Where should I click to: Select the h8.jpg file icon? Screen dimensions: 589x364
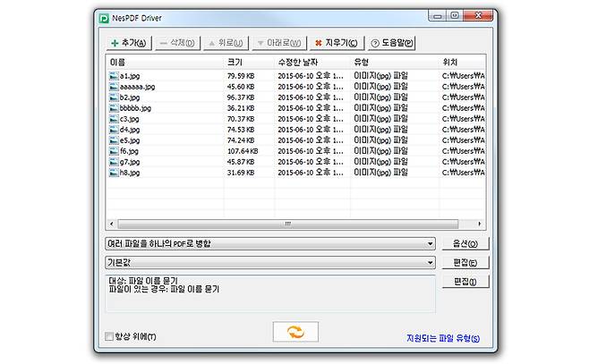click(x=114, y=173)
